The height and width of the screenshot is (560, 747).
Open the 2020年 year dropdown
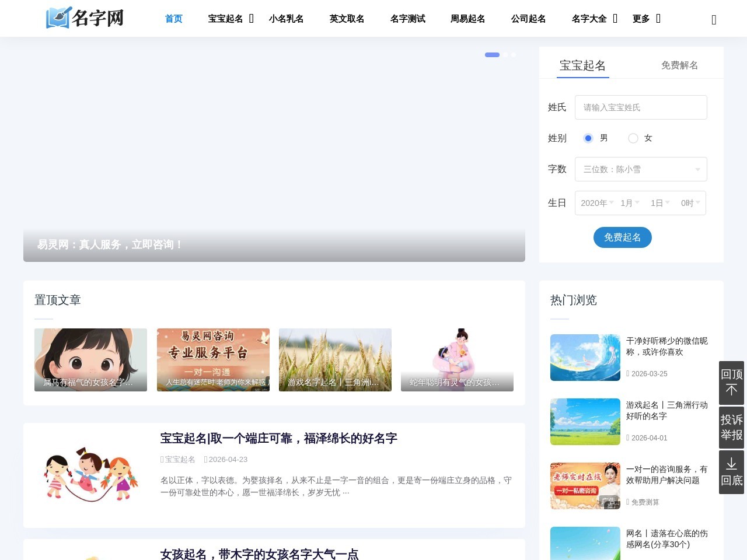coord(595,203)
